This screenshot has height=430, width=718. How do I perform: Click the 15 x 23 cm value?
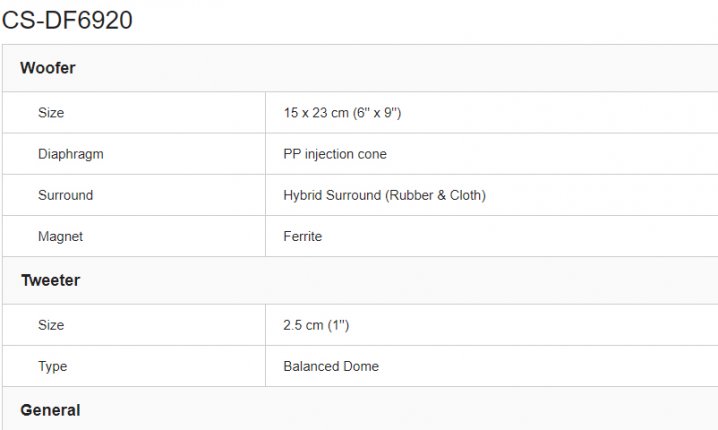(342, 113)
